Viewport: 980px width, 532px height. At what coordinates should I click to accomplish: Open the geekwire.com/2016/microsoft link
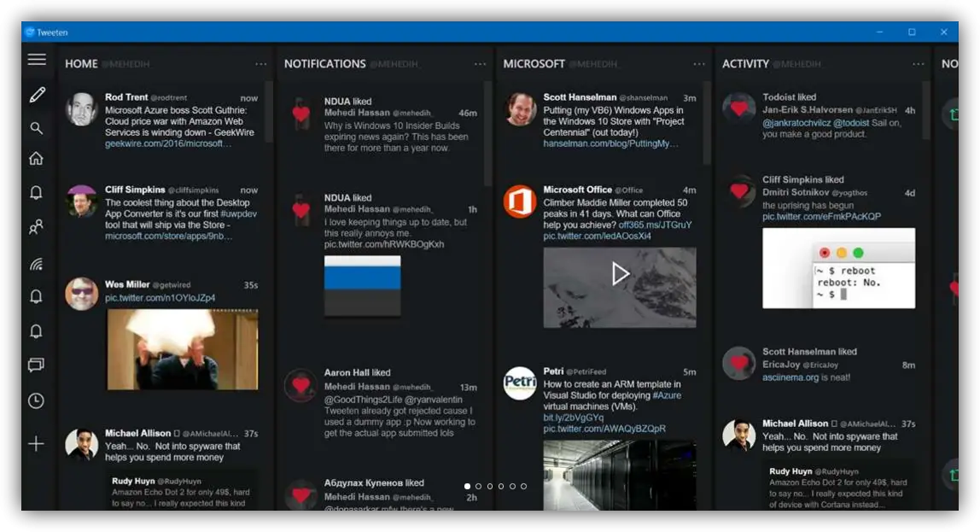click(168, 143)
